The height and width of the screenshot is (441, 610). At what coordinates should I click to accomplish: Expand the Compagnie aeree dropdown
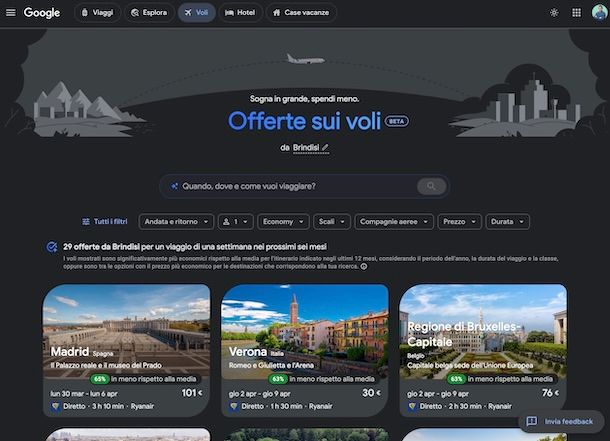point(394,222)
